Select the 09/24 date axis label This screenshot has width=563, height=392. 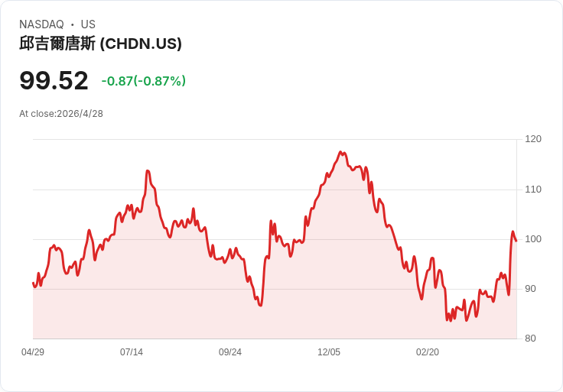click(x=230, y=352)
